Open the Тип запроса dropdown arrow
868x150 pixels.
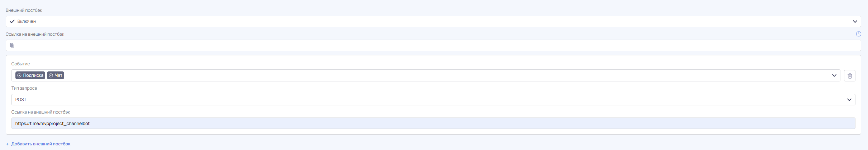click(x=849, y=100)
